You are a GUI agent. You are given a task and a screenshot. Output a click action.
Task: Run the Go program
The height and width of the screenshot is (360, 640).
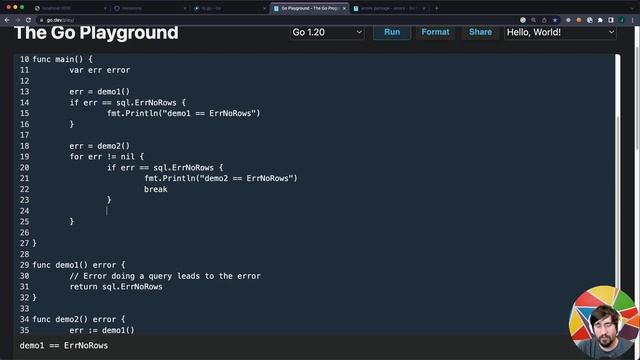pos(392,32)
